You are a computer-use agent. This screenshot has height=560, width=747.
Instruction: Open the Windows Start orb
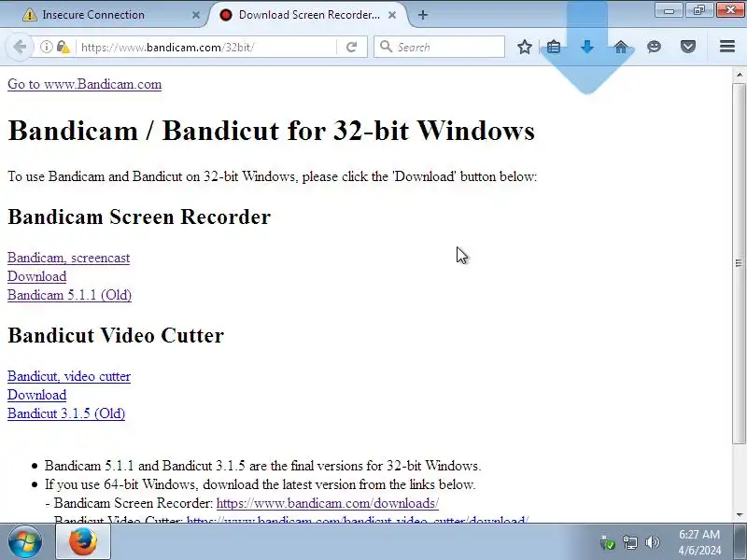(24, 541)
